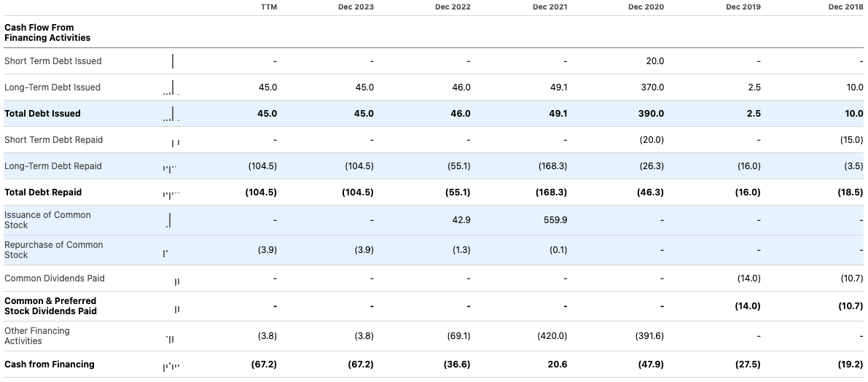Click the Other Financing Activities sparkline chart
868x382 pixels.
171,338
